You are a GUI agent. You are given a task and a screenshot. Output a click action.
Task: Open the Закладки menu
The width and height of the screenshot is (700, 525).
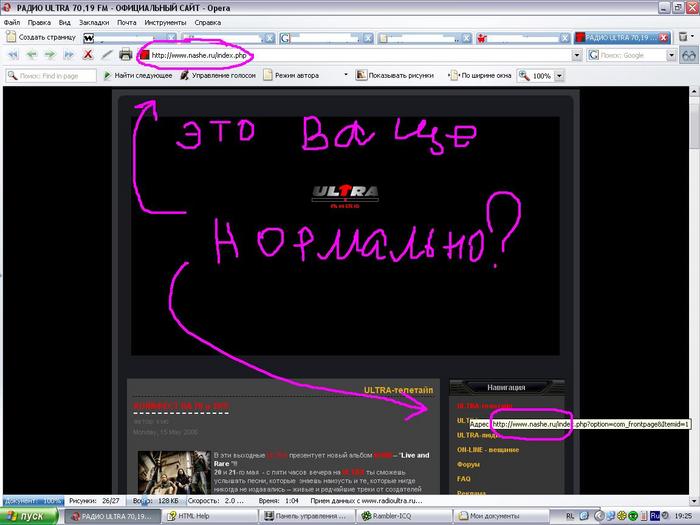pyautogui.click(x=94, y=22)
